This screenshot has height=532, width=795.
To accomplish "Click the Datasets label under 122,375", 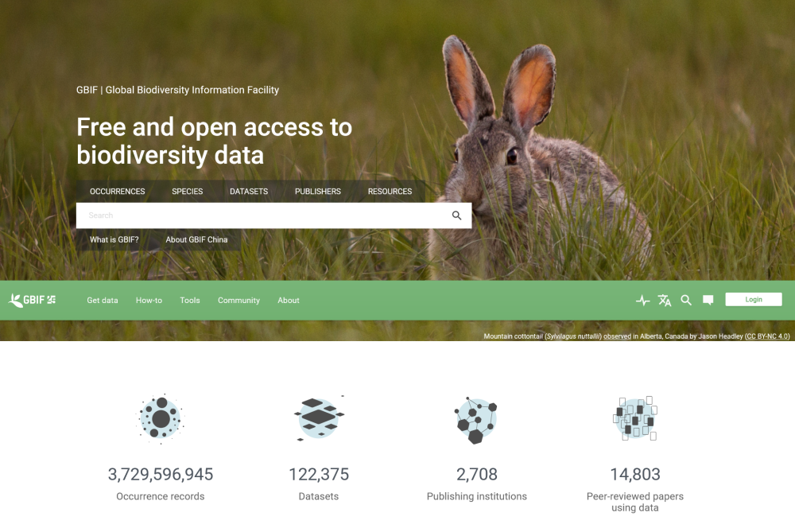I will click(x=319, y=496).
